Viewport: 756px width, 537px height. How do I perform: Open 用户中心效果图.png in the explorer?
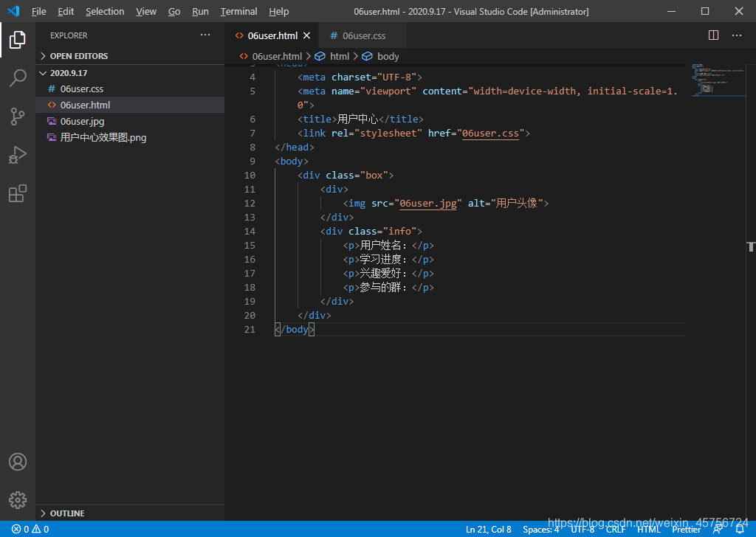click(130, 138)
